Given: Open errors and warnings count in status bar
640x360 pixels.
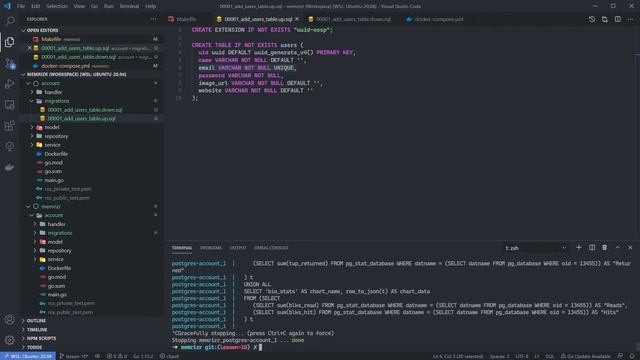Looking at the screenshot, I should pos(117,356).
